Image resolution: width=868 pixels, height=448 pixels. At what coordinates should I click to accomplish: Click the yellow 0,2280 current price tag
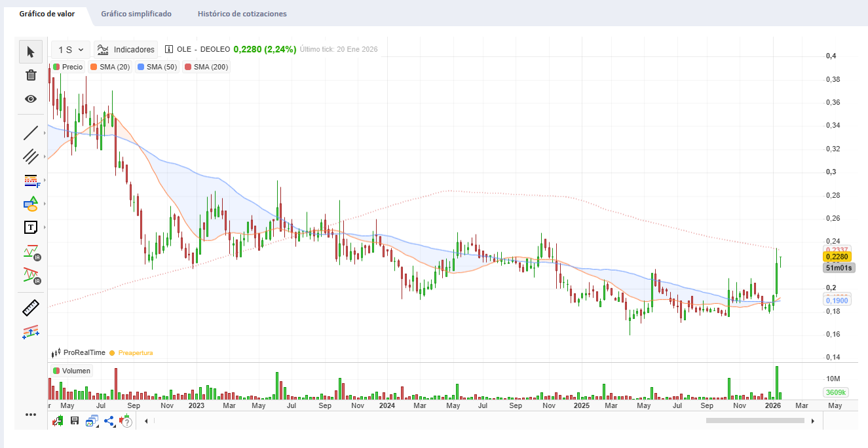[x=837, y=257]
